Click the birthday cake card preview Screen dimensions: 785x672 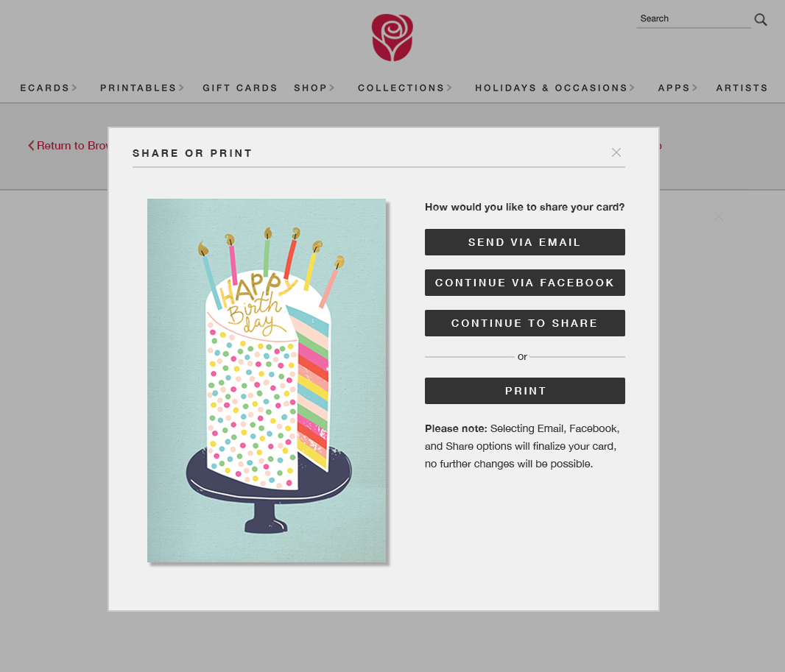[267, 381]
